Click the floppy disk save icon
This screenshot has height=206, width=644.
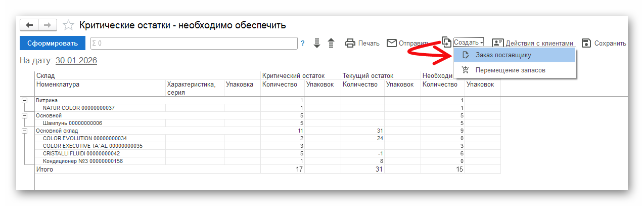(x=586, y=43)
